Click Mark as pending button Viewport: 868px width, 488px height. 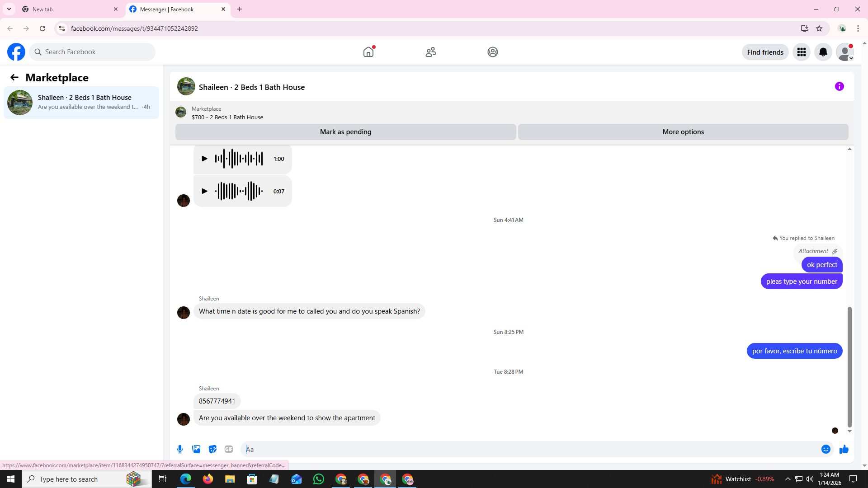point(345,132)
